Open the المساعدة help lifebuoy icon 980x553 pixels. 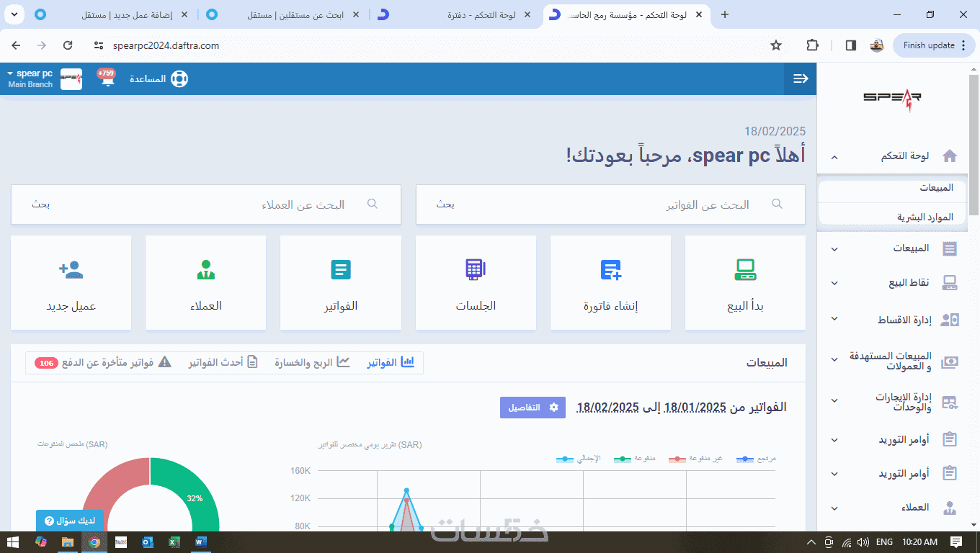179,78
